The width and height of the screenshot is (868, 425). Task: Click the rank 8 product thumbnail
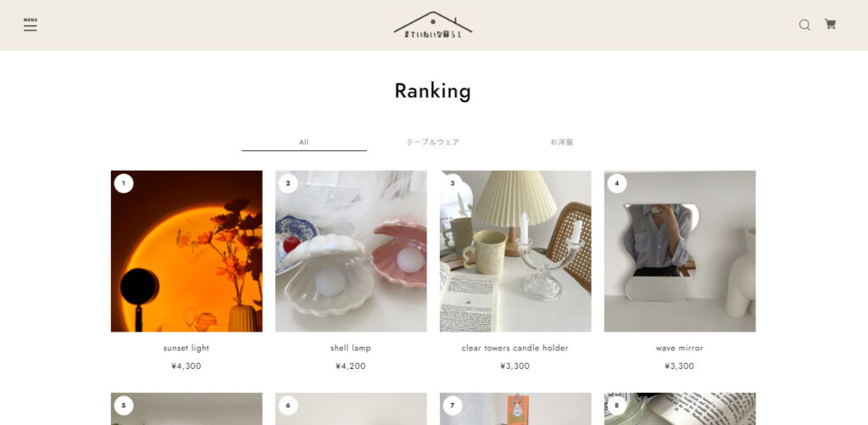680,409
